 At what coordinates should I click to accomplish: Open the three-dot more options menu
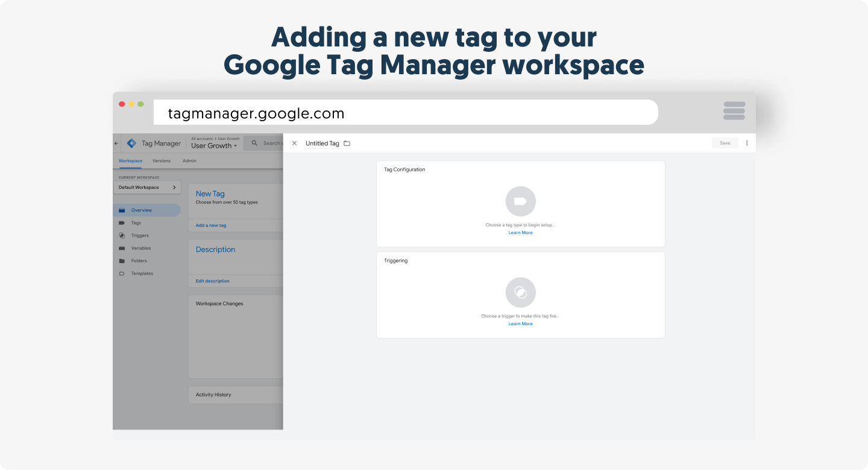(747, 143)
